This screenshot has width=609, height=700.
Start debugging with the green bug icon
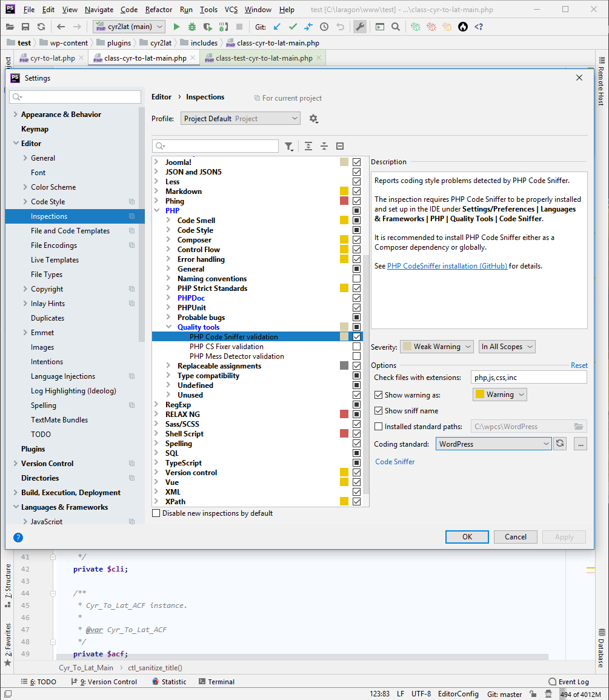pyautogui.click(x=192, y=27)
